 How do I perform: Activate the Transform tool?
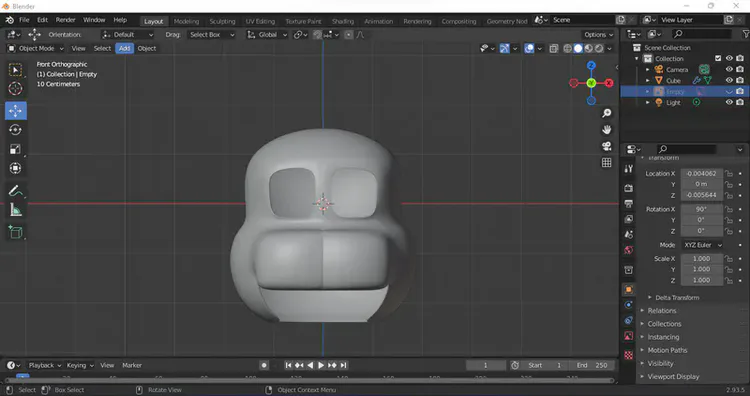15,168
